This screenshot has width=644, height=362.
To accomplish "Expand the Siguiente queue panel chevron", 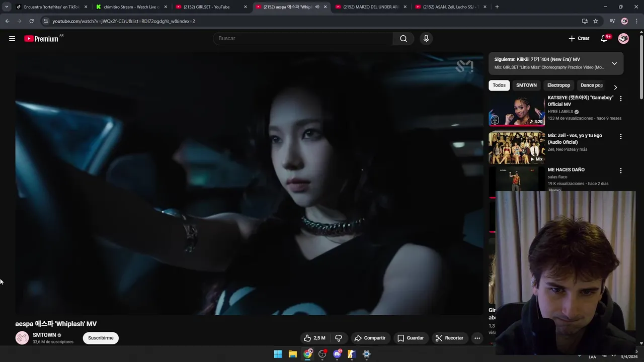I will [x=614, y=63].
